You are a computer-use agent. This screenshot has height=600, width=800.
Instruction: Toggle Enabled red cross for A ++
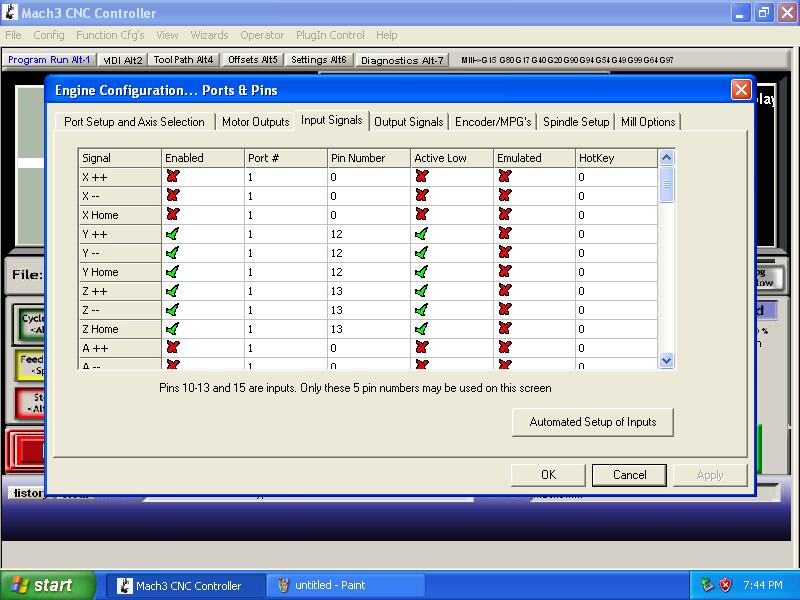(x=173, y=348)
